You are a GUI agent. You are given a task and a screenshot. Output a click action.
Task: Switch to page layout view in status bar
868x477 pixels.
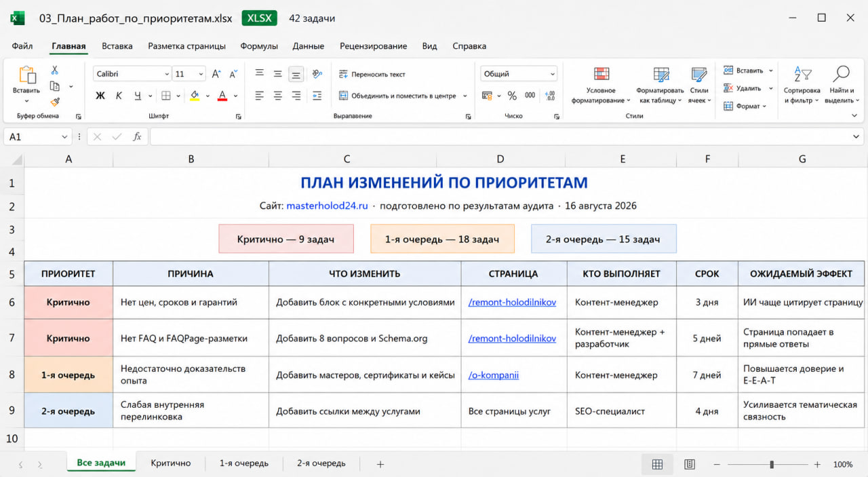(x=690, y=464)
